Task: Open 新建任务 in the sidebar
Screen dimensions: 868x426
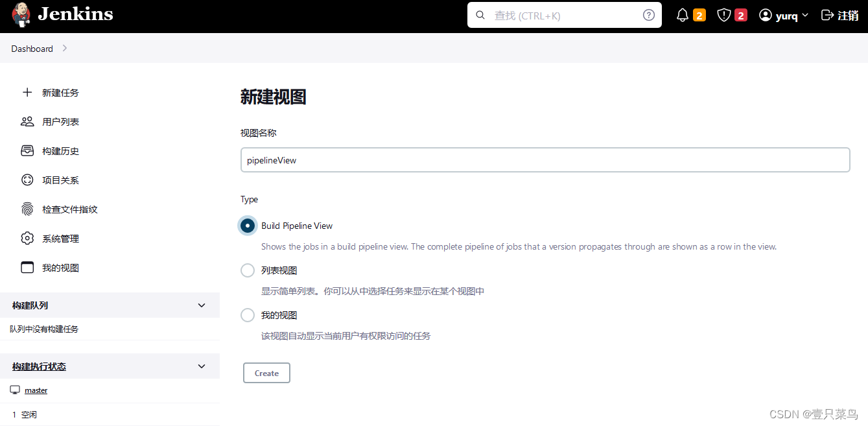Action: click(x=61, y=93)
